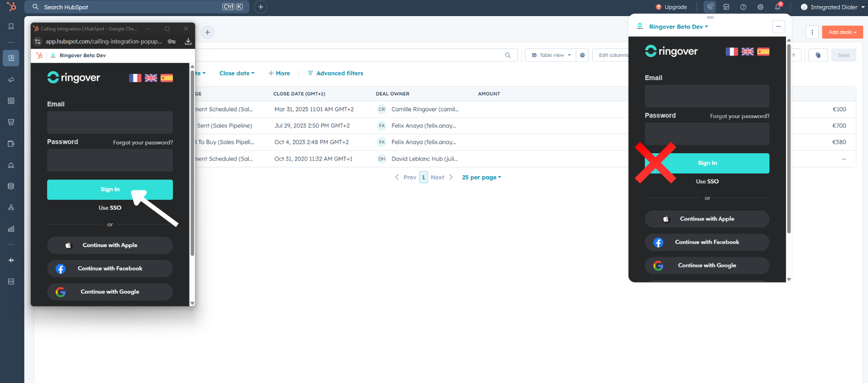The image size is (868, 383).
Task: Focus the Email field in popup window
Action: [x=110, y=122]
